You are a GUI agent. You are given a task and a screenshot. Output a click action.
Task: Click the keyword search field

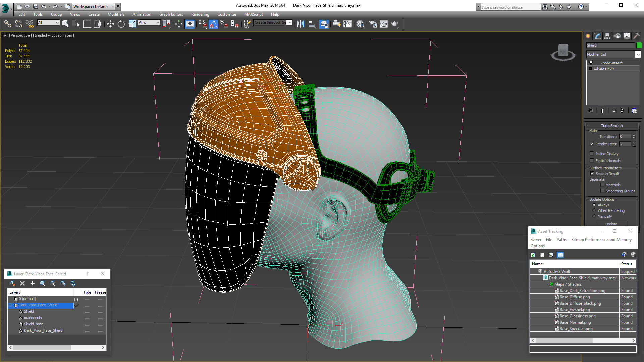pyautogui.click(x=510, y=7)
